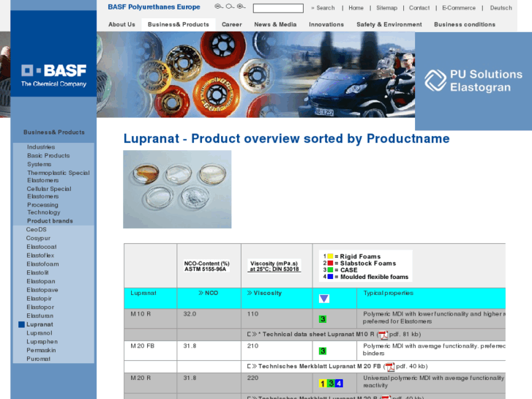Click the medium font size icon
This screenshot has height=399, width=532.
[230, 7]
